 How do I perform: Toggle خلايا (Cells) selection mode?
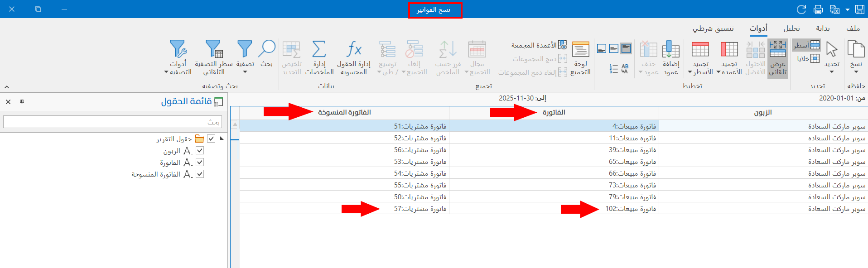(x=808, y=58)
